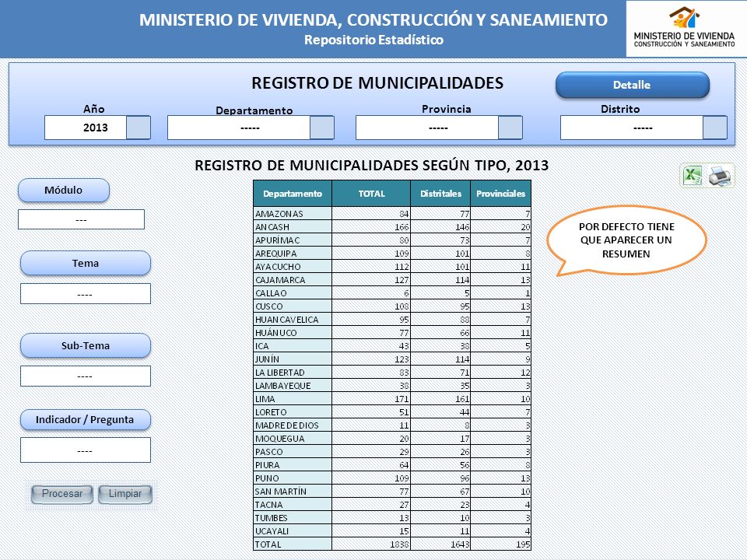Click the Año field showing 2013
747x560 pixels.
(86, 128)
